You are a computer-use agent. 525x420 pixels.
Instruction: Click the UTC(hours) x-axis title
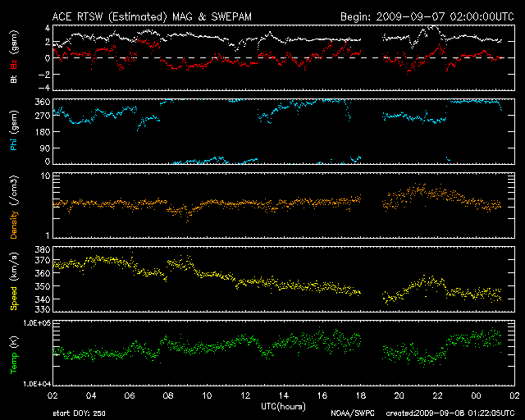[283, 407]
